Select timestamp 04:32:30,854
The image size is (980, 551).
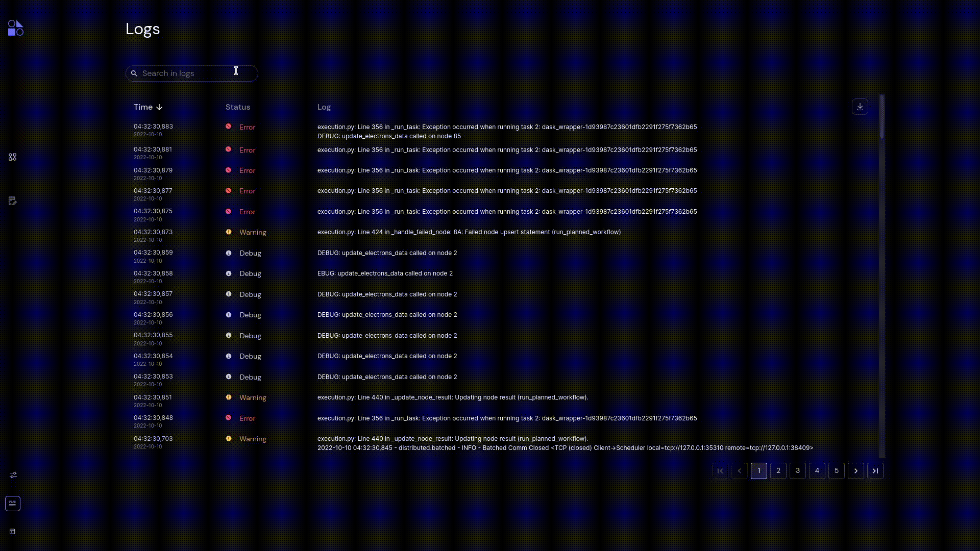point(153,356)
